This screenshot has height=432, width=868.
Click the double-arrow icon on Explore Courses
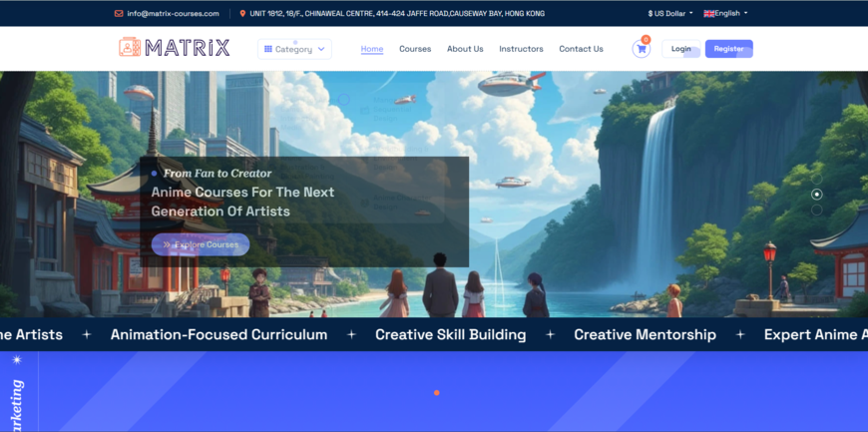166,244
